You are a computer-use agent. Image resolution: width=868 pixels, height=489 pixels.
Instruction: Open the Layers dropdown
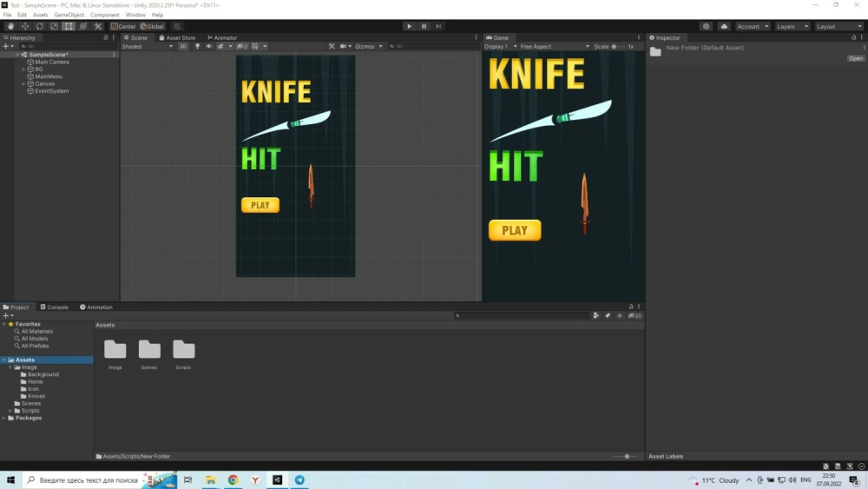point(791,26)
